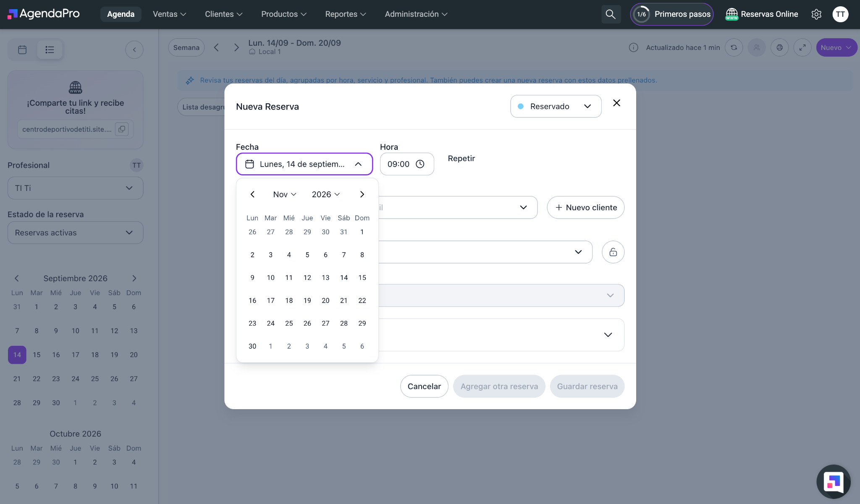This screenshot has width=860, height=504.
Task: Click the Semana view selector
Action: 186,47
